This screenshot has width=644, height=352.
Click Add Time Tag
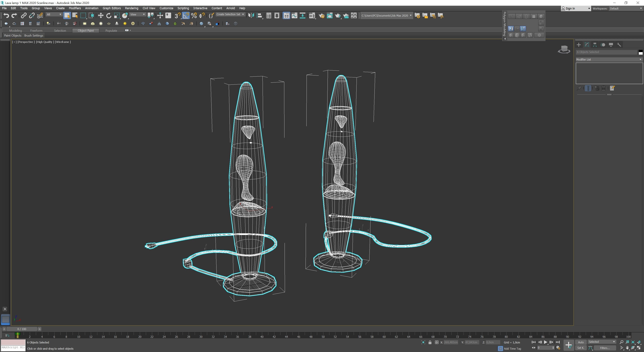(x=512, y=349)
